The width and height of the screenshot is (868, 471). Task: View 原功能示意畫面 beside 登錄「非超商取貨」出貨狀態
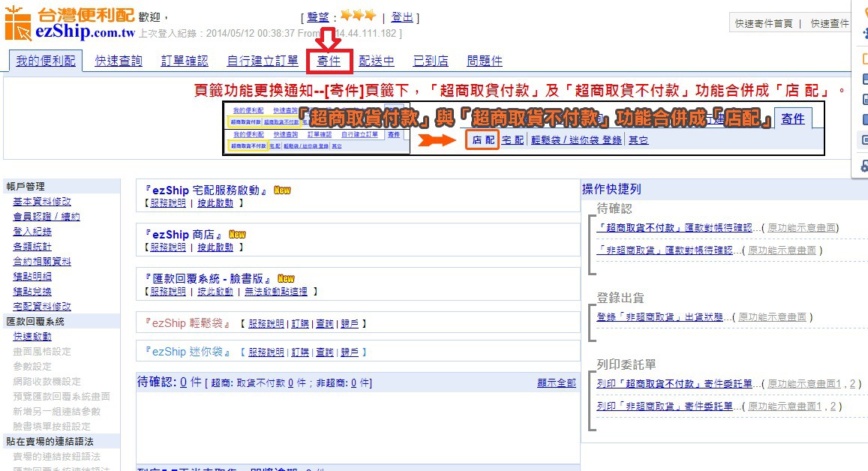click(x=773, y=317)
